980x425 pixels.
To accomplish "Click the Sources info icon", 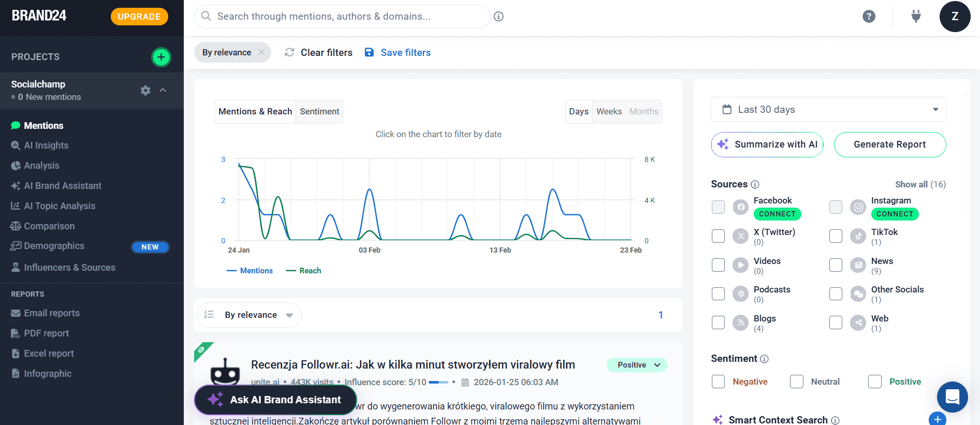I will [755, 184].
